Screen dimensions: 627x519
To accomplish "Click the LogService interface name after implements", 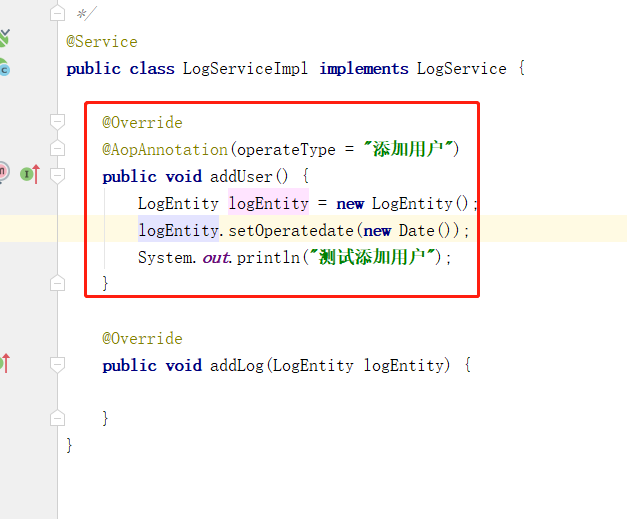I will [462, 69].
